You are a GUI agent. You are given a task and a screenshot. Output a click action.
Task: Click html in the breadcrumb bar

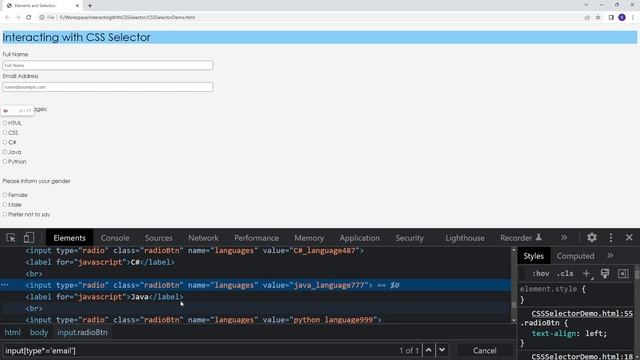click(12, 332)
